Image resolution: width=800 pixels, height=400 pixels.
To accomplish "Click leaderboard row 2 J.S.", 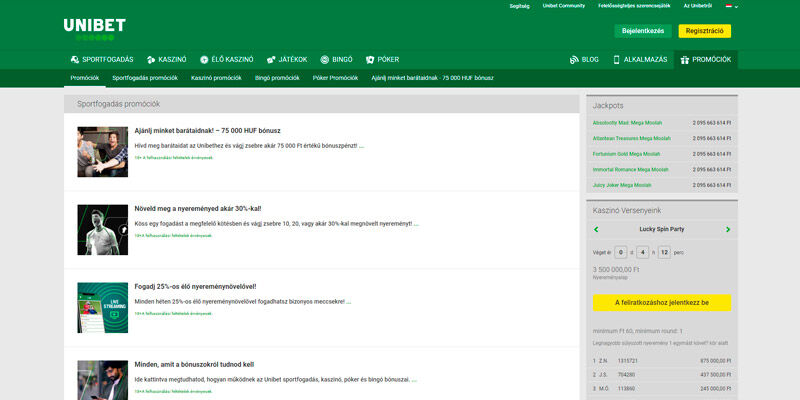I will [662, 374].
